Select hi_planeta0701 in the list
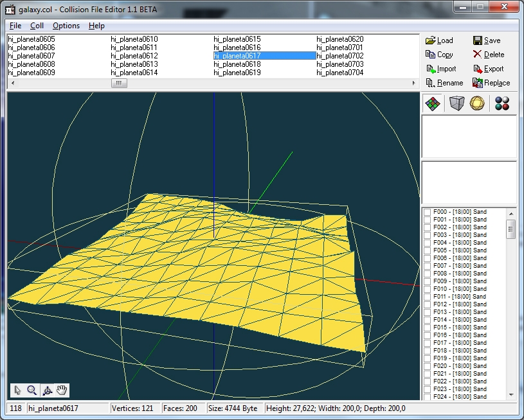 [340, 48]
